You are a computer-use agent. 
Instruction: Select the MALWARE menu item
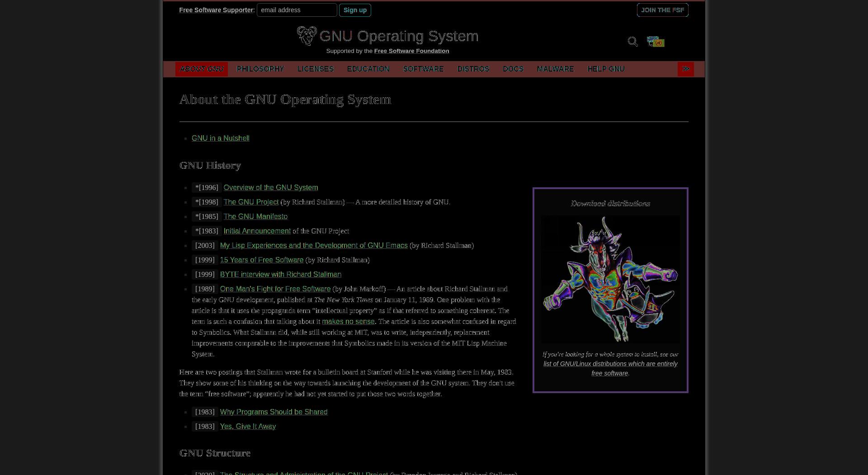click(555, 69)
